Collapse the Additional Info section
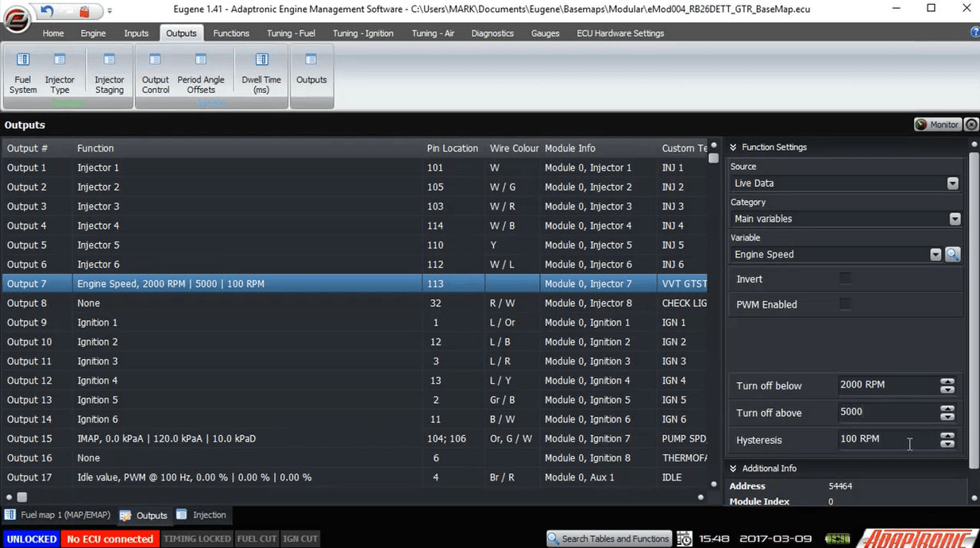This screenshot has width=980, height=548. [734, 469]
